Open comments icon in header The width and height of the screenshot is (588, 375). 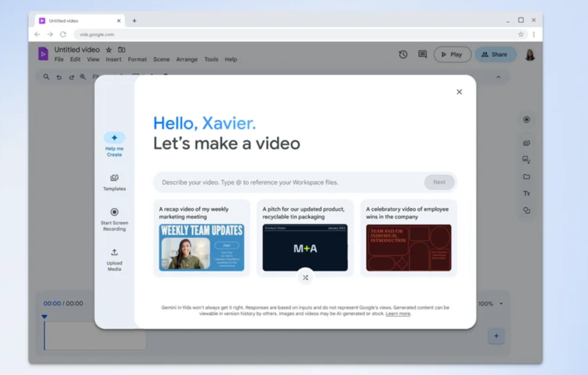[x=422, y=54]
